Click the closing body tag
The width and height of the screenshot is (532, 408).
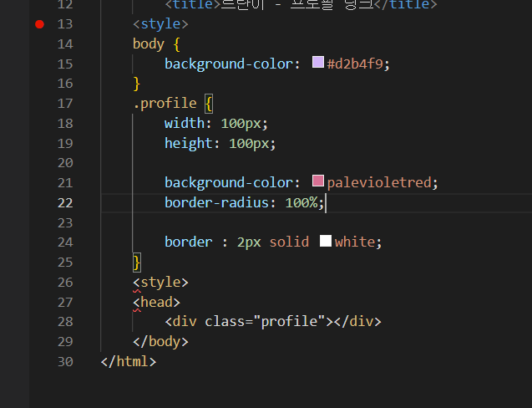pyautogui.click(x=160, y=342)
